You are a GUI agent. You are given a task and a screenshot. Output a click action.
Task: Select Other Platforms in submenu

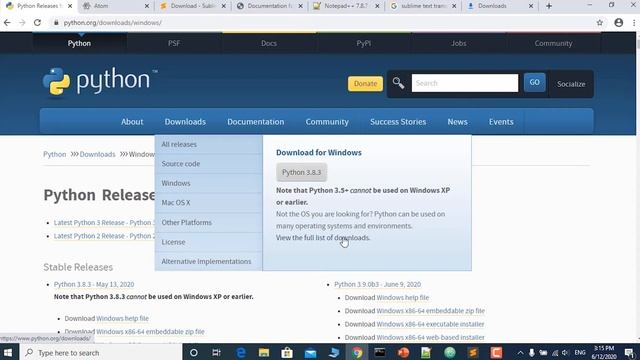pyautogui.click(x=209, y=222)
